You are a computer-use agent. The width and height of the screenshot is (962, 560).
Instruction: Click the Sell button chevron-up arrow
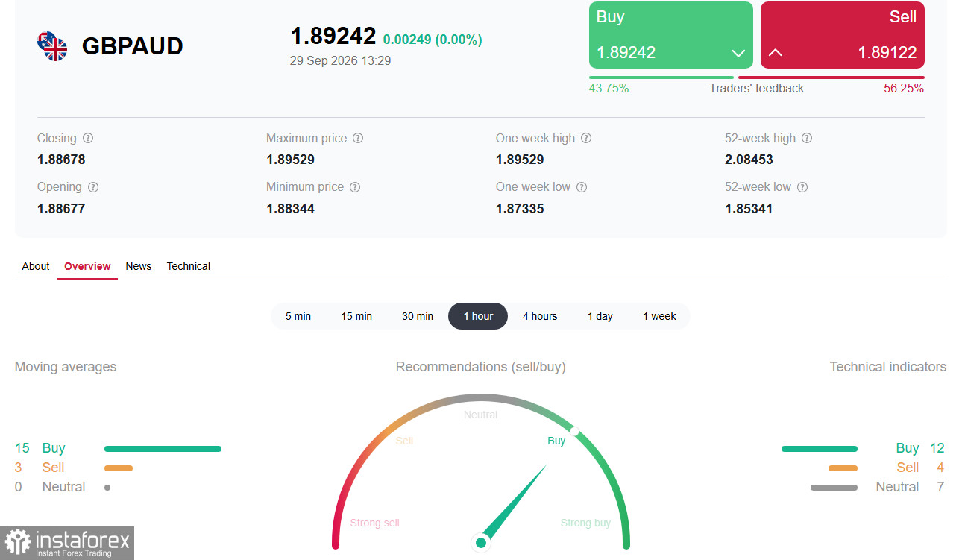click(x=776, y=53)
